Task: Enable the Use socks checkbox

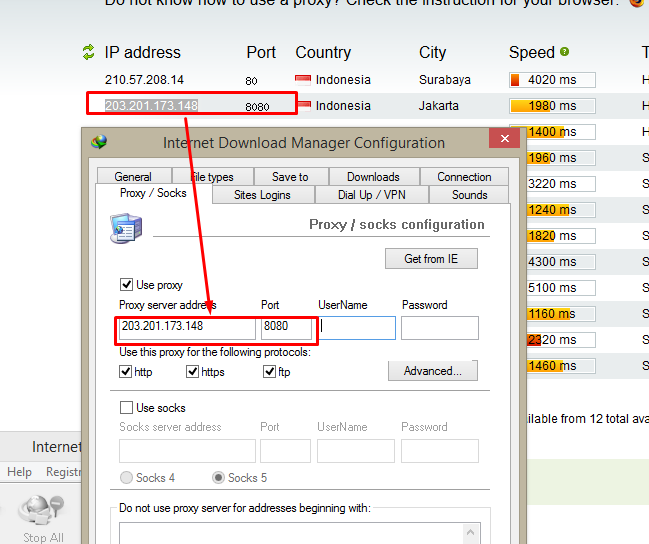Action: pos(126,407)
